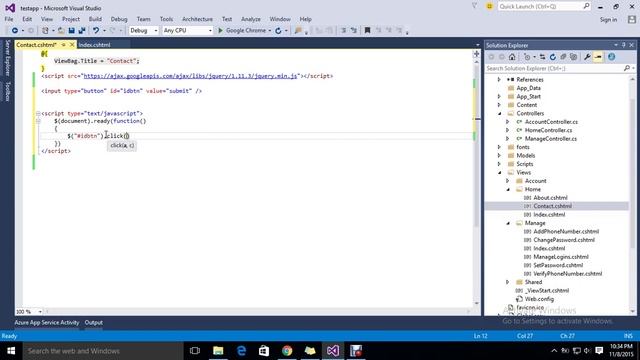The image size is (640, 360).
Task: Click the Sign in link
Action: click(608, 19)
